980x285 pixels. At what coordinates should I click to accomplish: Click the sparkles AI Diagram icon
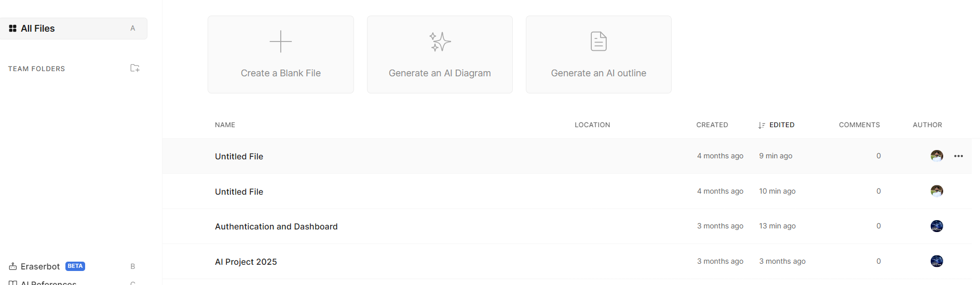(440, 42)
